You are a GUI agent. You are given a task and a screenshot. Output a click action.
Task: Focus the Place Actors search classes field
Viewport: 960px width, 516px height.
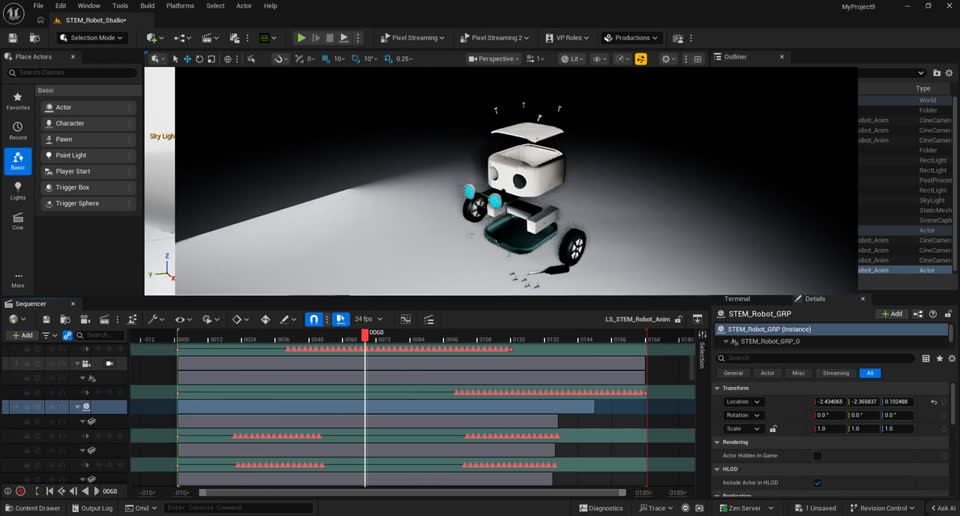click(x=71, y=73)
